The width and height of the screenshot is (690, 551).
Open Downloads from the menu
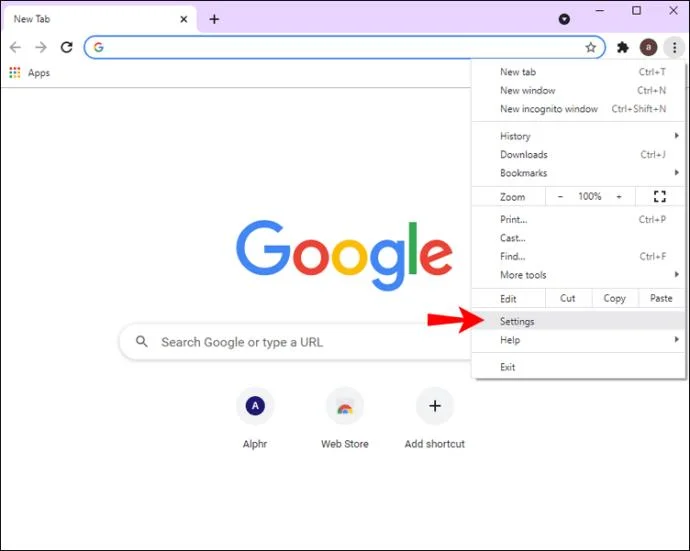coord(578,154)
